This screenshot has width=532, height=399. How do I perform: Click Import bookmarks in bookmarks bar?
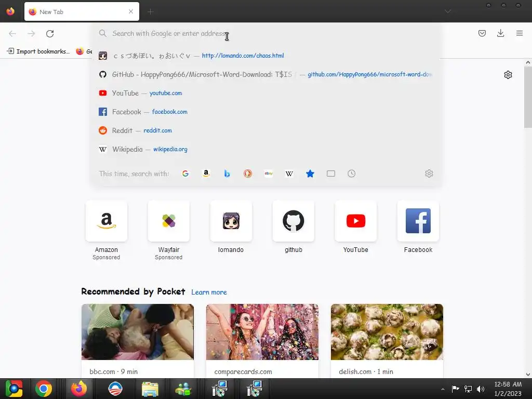pyautogui.click(x=38, y=51)
